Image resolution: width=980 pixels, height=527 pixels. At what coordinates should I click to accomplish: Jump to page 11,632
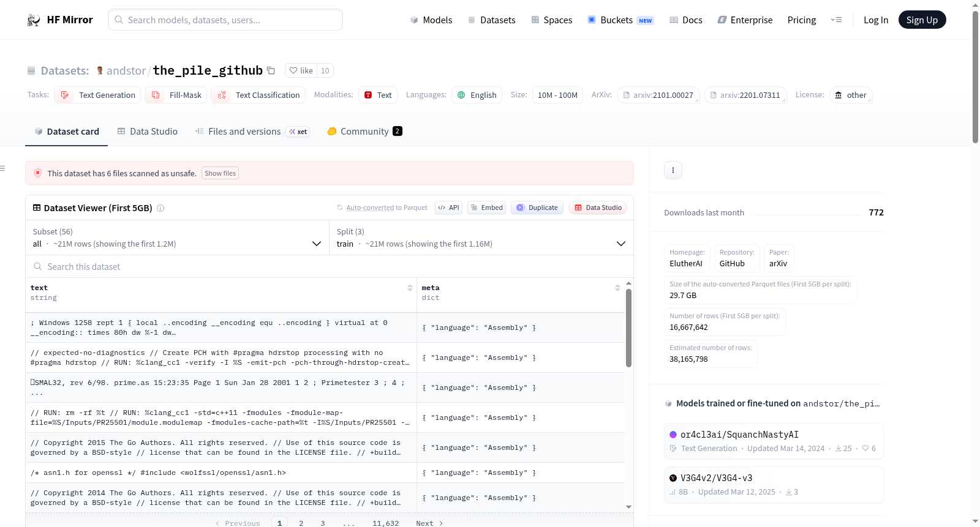(386, 523)
